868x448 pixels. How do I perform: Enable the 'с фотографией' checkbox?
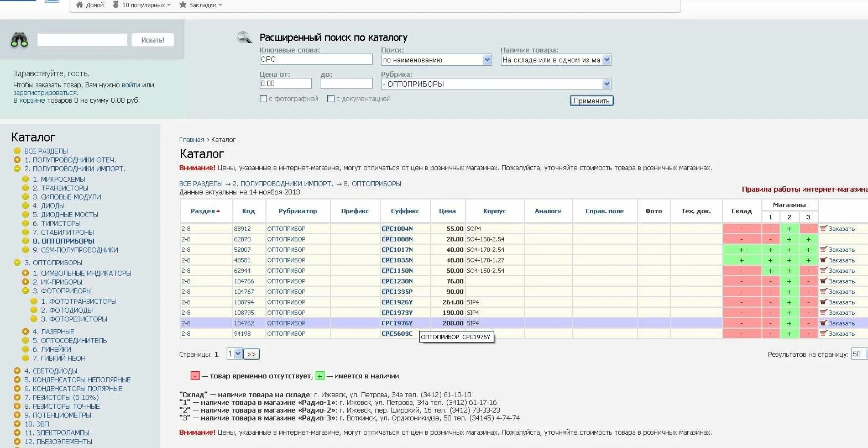click(263, 99)
